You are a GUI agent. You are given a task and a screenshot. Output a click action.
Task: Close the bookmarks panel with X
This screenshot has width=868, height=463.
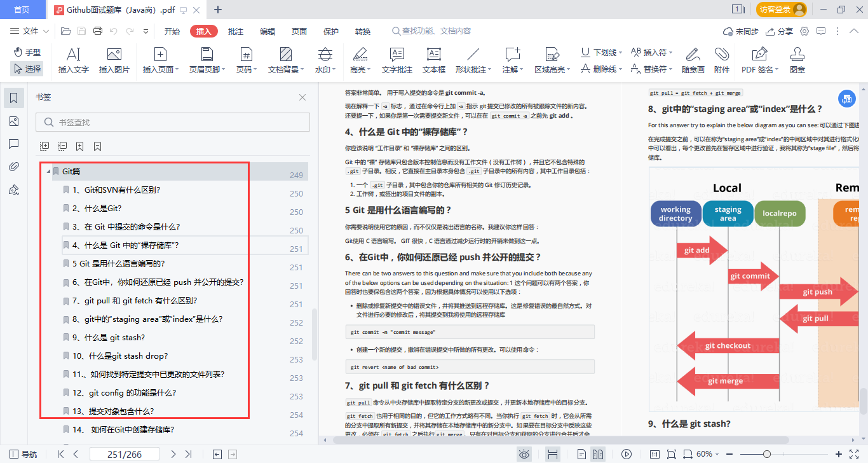pyautogui.click(x=302, y=97)
